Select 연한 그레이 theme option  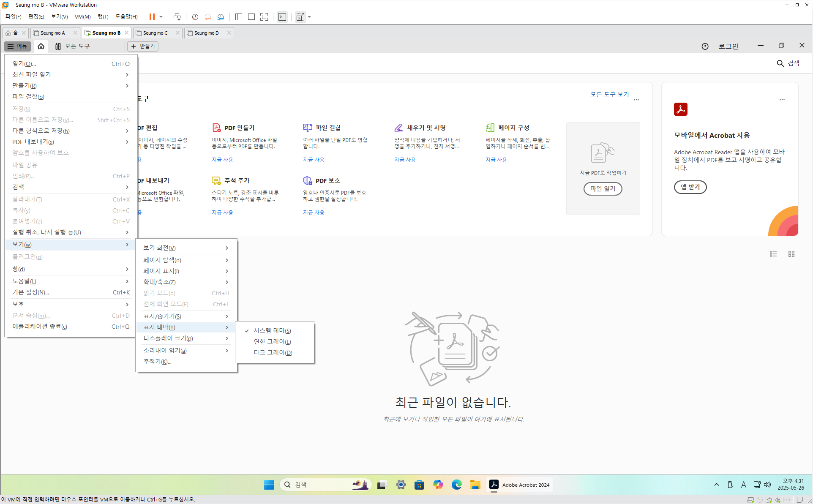[x=272, y=341]
